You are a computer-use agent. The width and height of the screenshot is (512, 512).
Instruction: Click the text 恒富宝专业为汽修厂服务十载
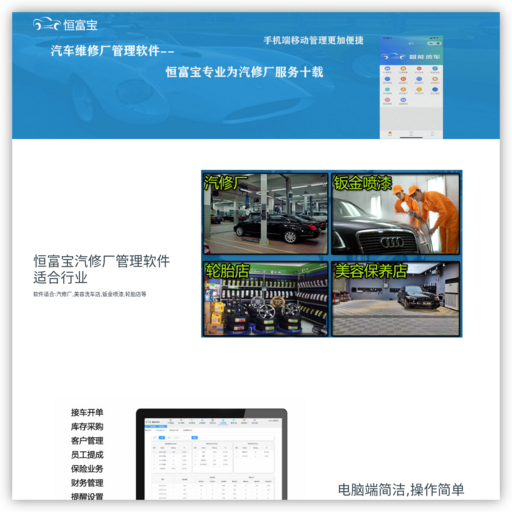coord(244,72)
